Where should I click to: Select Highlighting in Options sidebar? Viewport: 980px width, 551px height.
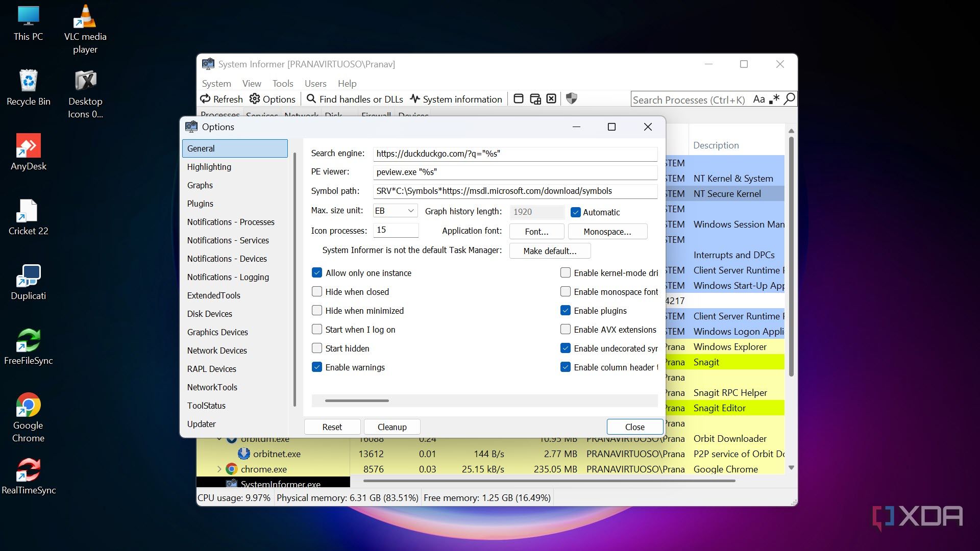coord(235,167)
